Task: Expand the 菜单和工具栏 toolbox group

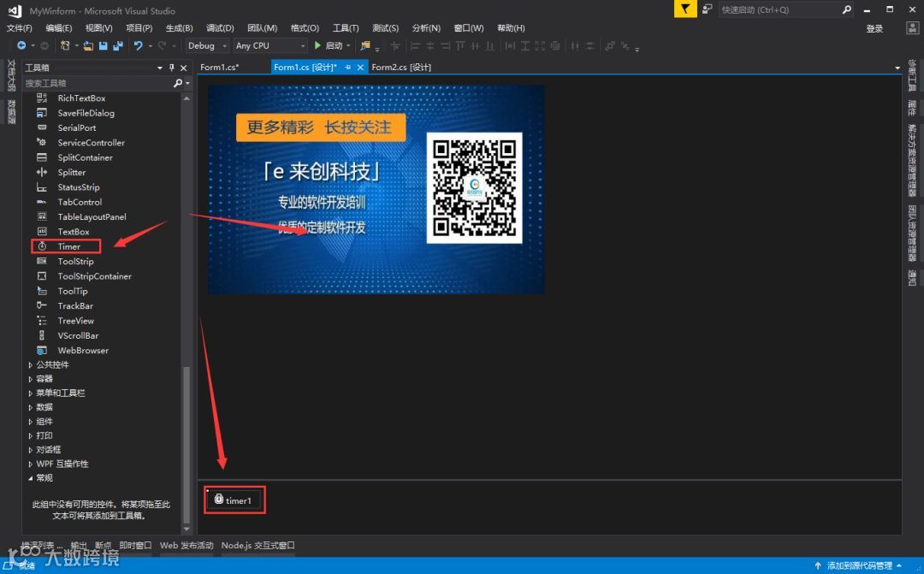Action: [x=30, y=394]
